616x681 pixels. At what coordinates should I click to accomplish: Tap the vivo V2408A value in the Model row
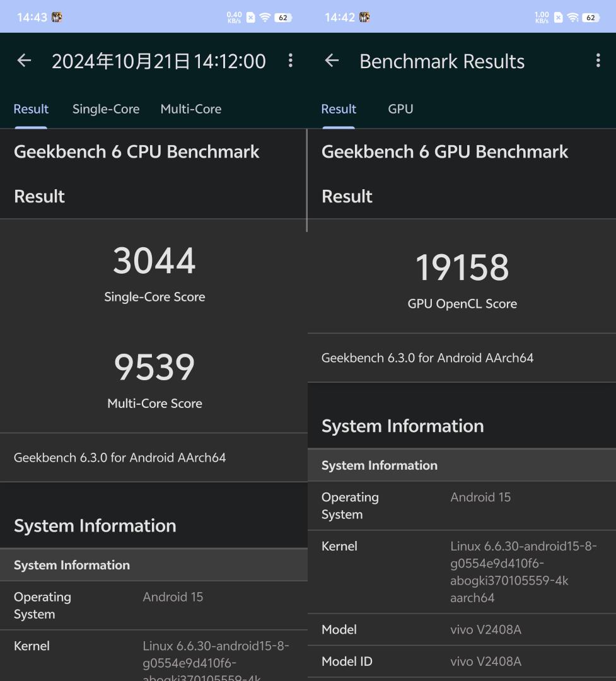tap(485, 630)
